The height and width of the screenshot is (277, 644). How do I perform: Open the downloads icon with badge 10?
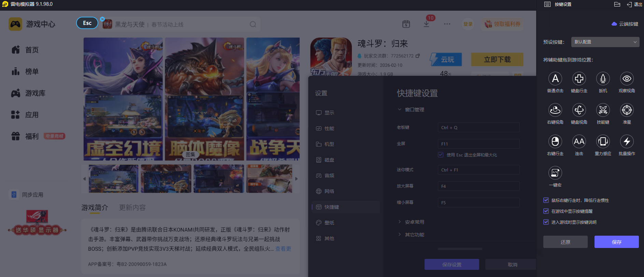[427, 24]
